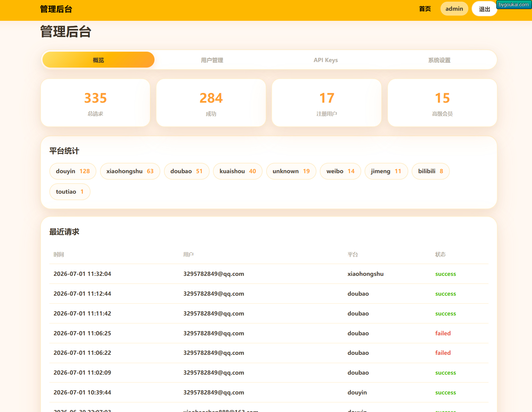Viewport: 532px width, 412px height.
Task: Select the kuaishou 40 platform chip
Action: click(238, 171)
